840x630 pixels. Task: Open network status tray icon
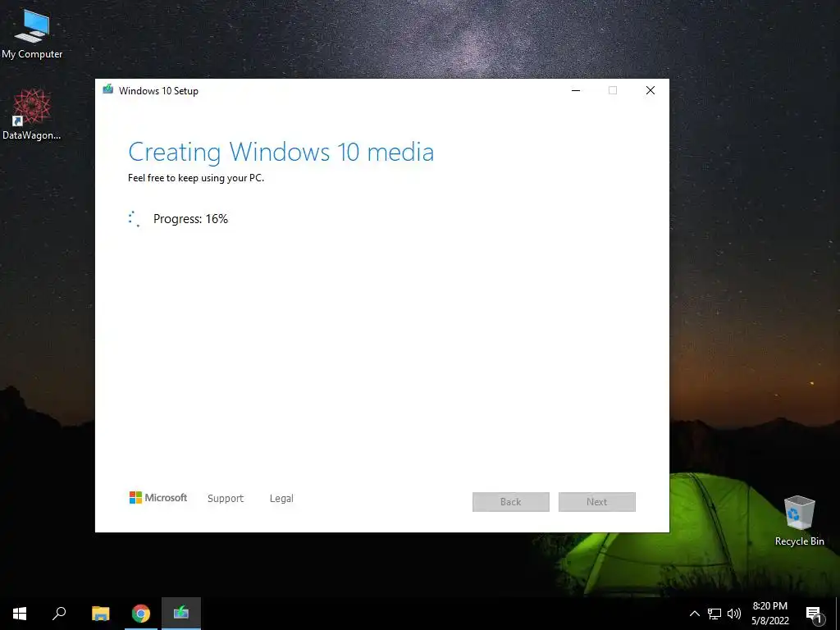click(714, 614)
